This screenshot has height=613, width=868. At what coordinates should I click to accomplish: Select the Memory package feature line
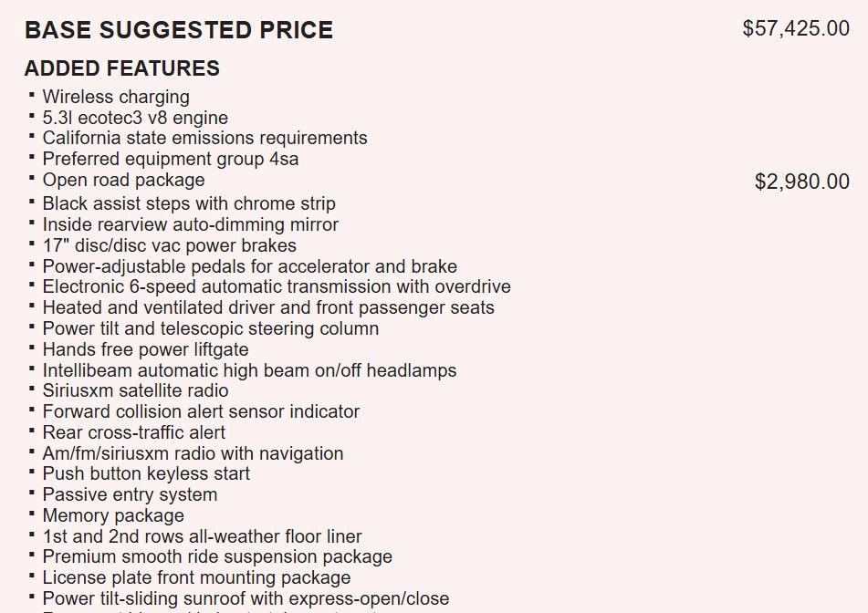(x=113, y=515)
